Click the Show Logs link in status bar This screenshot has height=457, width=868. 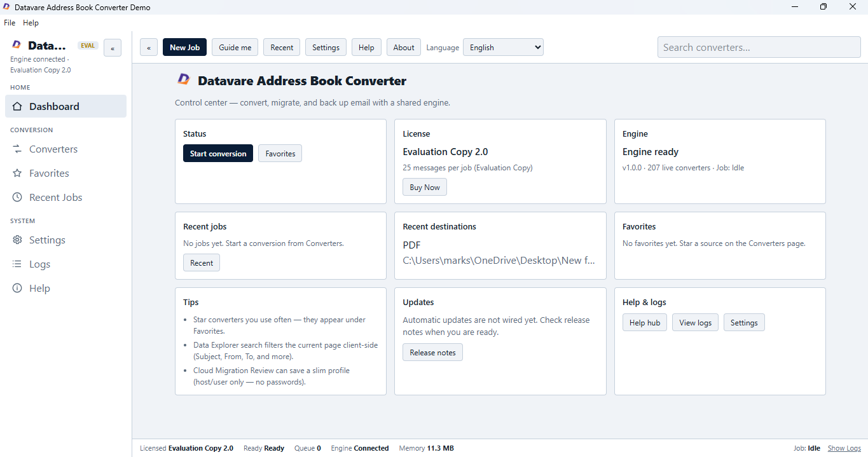844,448
